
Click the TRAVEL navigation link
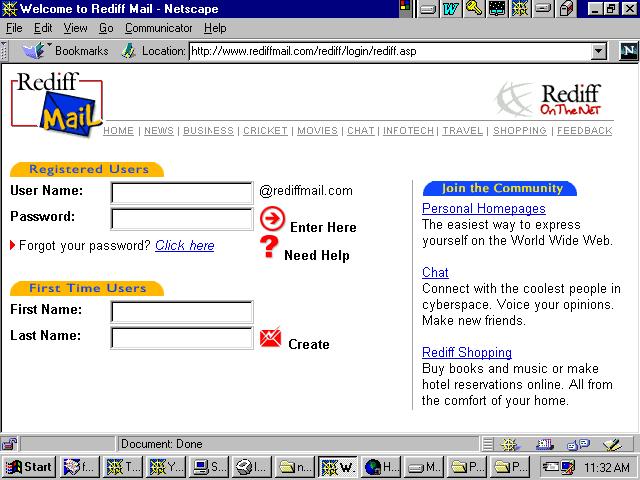(462, 131)
